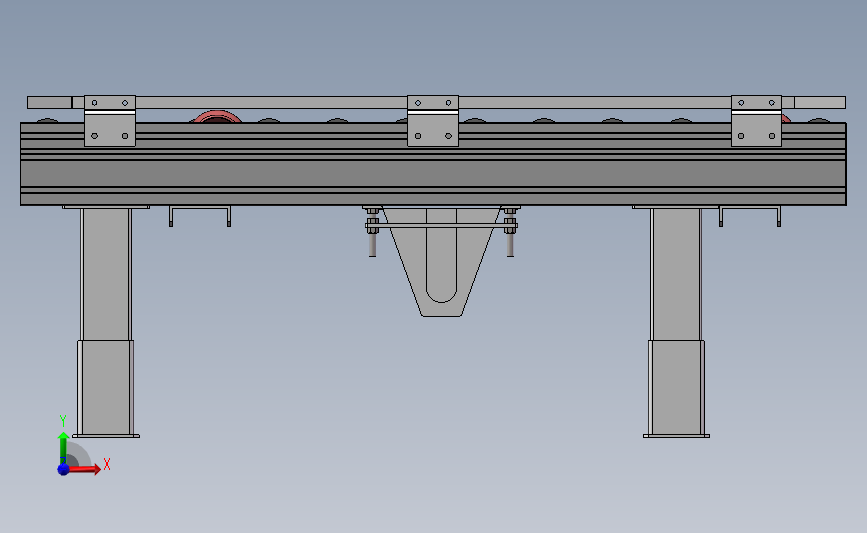Image resolution: width=867 pixels, height=533 pixels.
Task: Click the Y axis label of the triad
Action: tap(63, 421)
